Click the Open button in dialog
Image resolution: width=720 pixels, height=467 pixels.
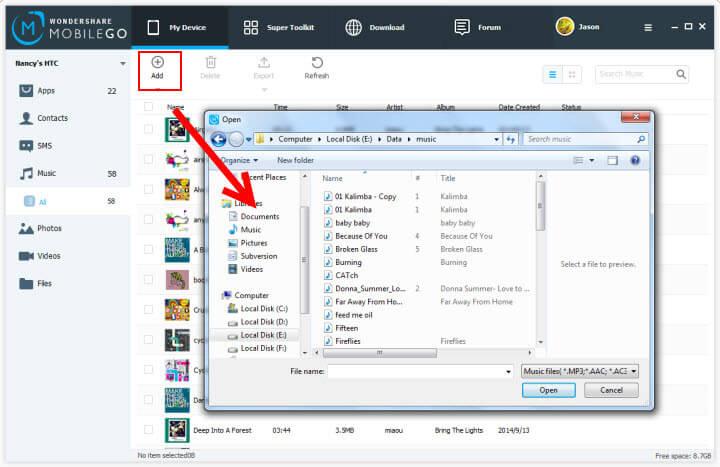548,390
